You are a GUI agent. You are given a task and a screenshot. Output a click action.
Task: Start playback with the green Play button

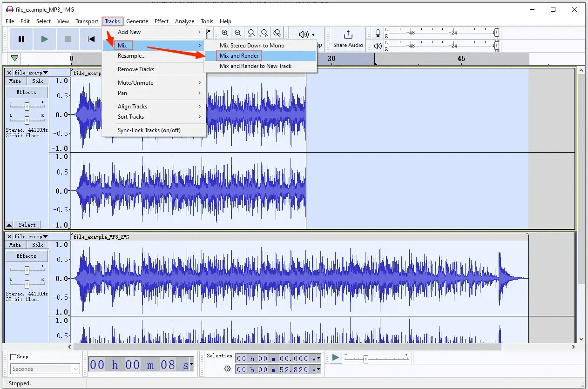pyautogui.click(x=45, y=39)
